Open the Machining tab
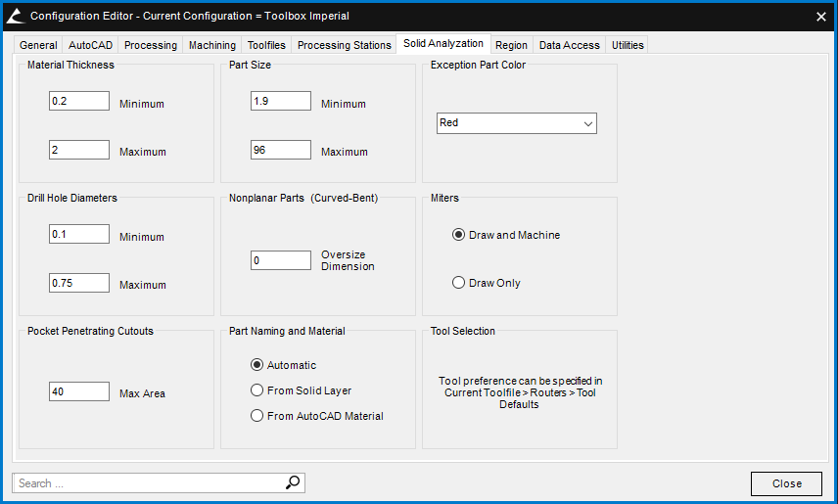The image size is (838, 504). [x=212, y=45]
